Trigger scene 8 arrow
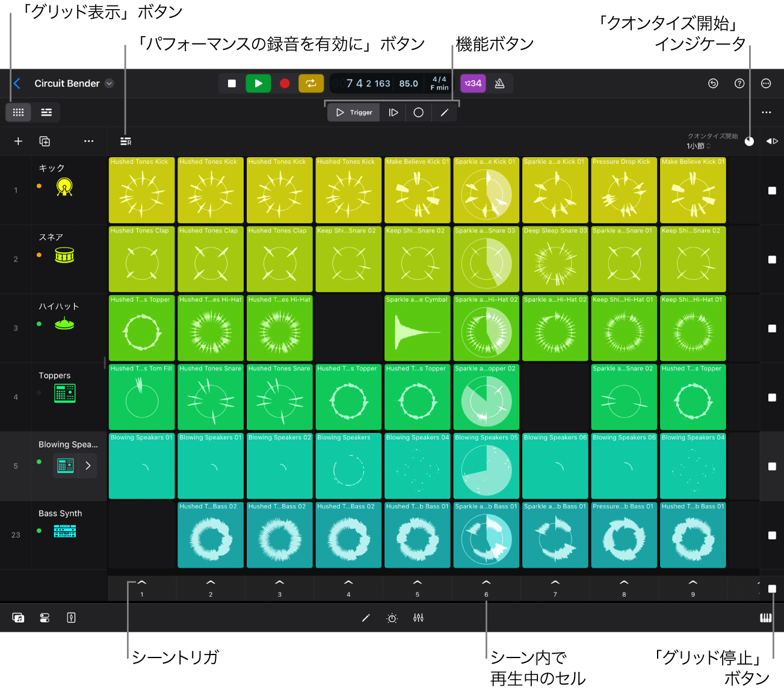 624,583
